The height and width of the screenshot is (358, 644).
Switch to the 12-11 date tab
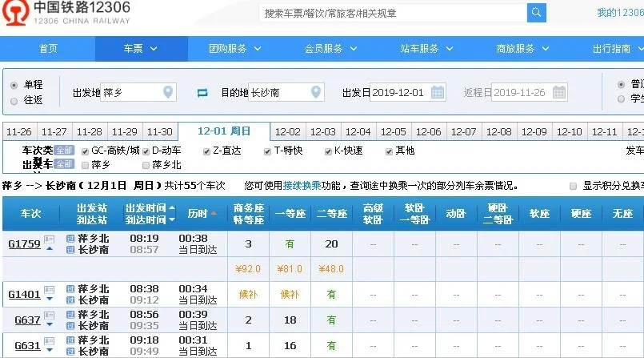605,132
